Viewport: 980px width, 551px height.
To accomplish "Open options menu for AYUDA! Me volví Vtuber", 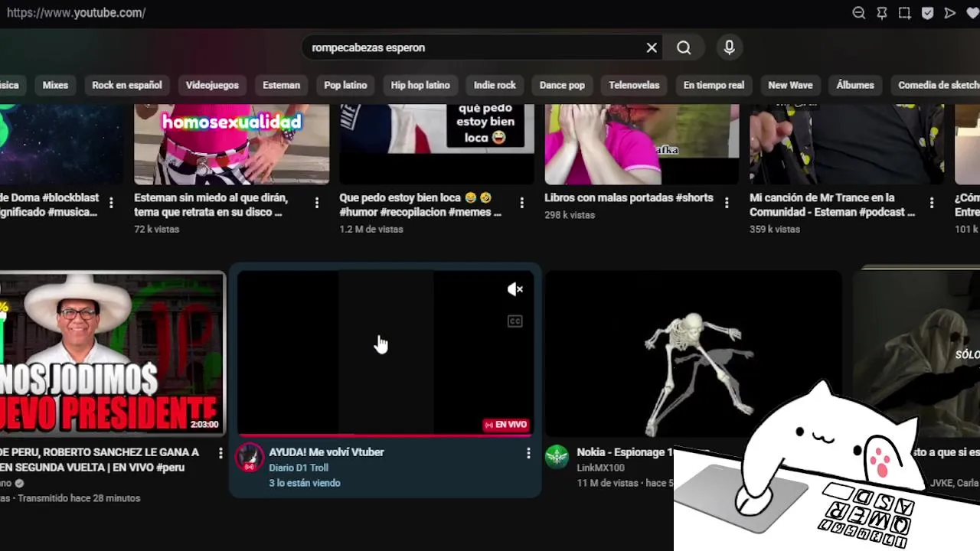I will 528,453.
